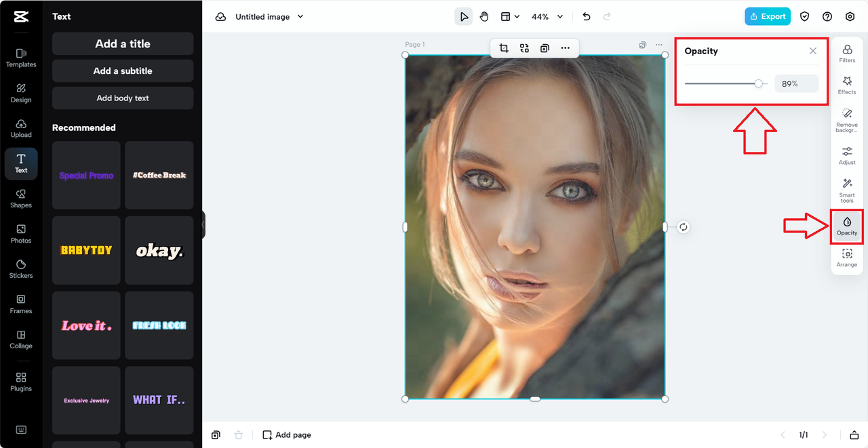Choose the FRESH LOOK text style
Image resolution: width=868 pixels, height=448 pixels.
[x=159, y=325]
